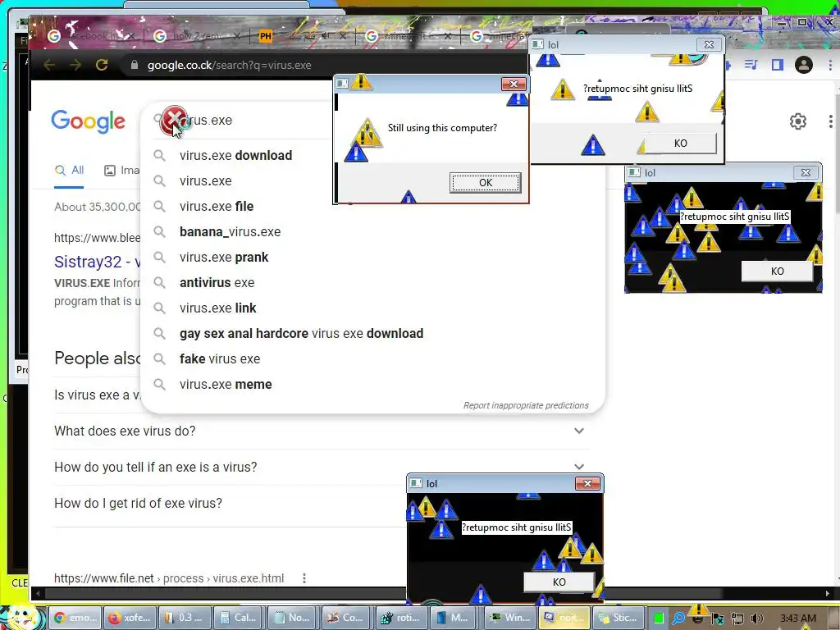Switch to the Images search tab
Screen dimensions: 840x630
[x=121, y=171]
